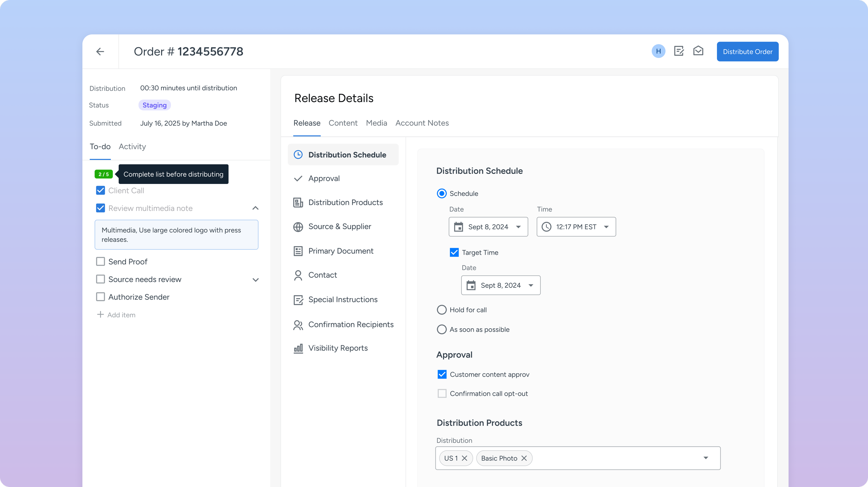Check the Send Proof checkbox
Viewport: 868px width, 487px height.
coord(101,261)
